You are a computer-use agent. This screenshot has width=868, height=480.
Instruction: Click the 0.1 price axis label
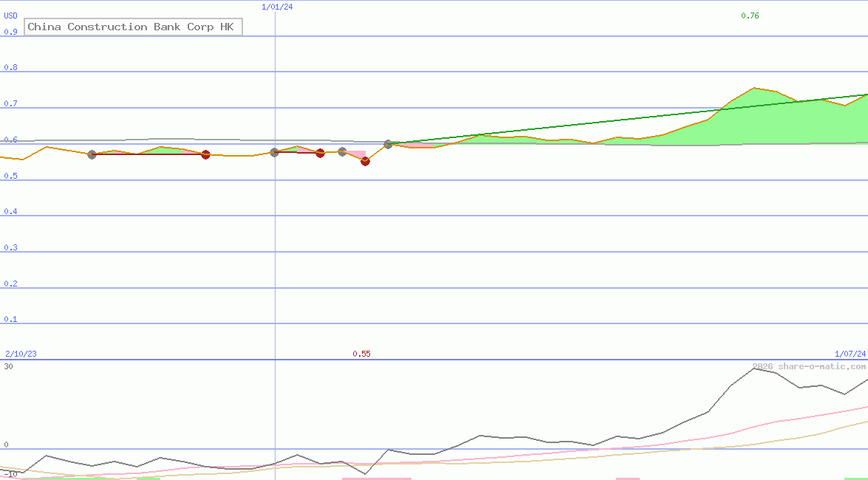click(10, 320)
